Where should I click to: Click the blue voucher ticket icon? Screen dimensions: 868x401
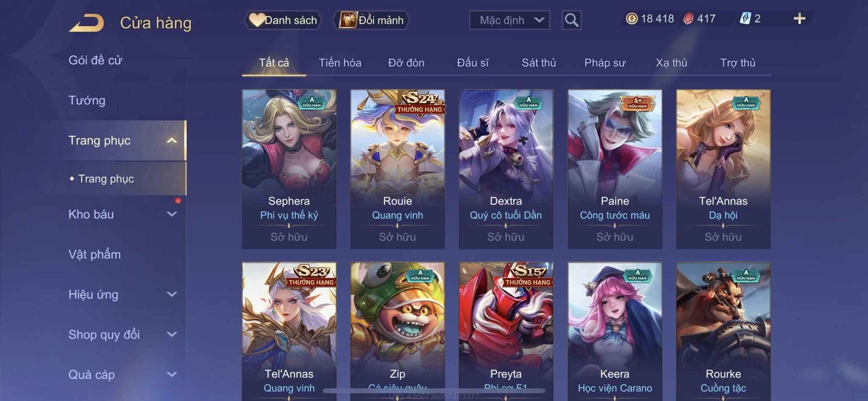745,19
